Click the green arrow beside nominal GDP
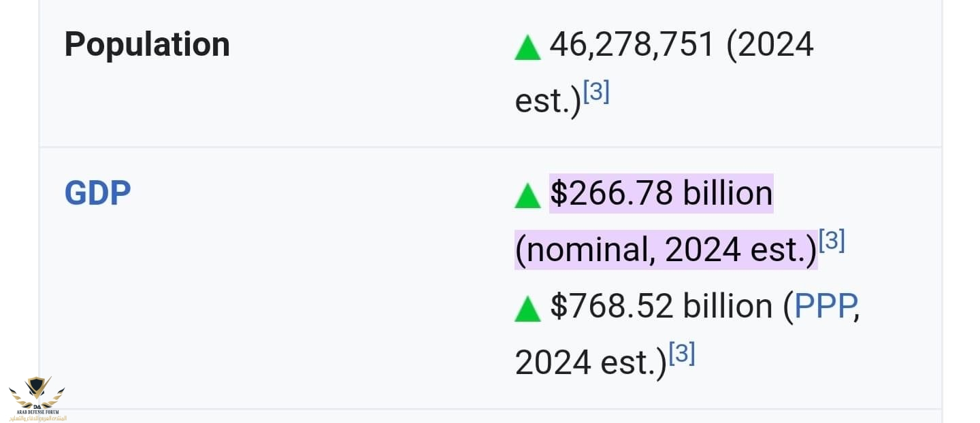980x423 pixels. pos(527,196)
